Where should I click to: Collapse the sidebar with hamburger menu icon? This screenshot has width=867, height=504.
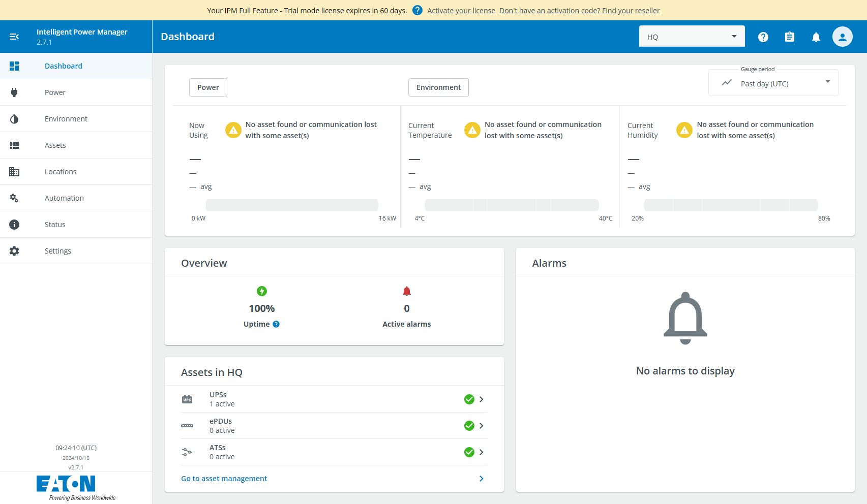14,37
